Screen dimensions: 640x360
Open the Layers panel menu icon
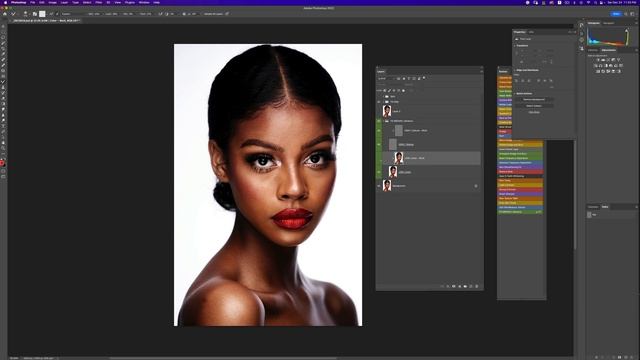point(481,71)
